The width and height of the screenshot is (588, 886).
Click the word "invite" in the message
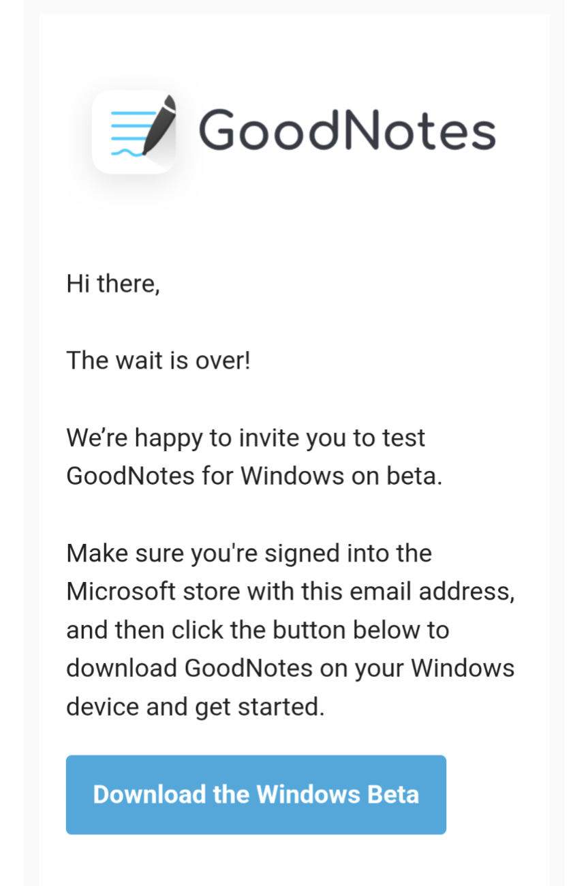(x=269, y=438)
